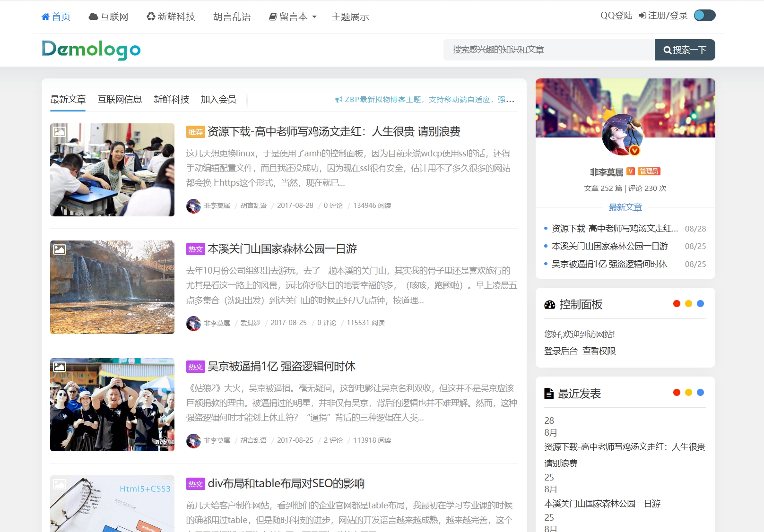Click the cloud icon beside 互联网
The height and width of the screenshot is (532, 764).
tap(93, 17)
